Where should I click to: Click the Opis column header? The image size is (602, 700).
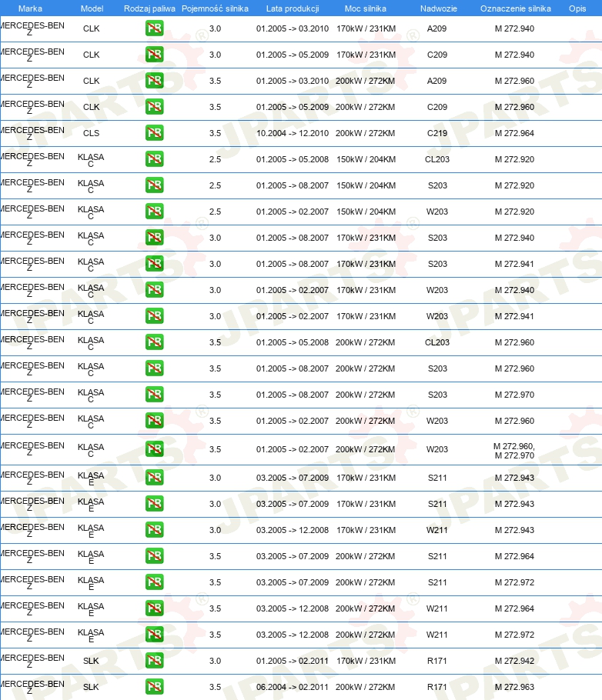(577, 8)
